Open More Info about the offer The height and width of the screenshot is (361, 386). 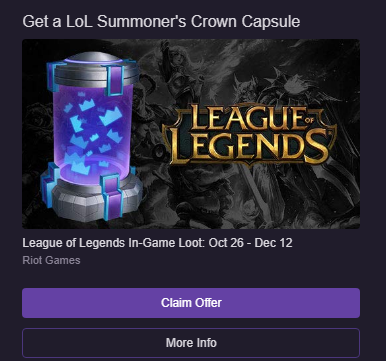pos(191,343)
